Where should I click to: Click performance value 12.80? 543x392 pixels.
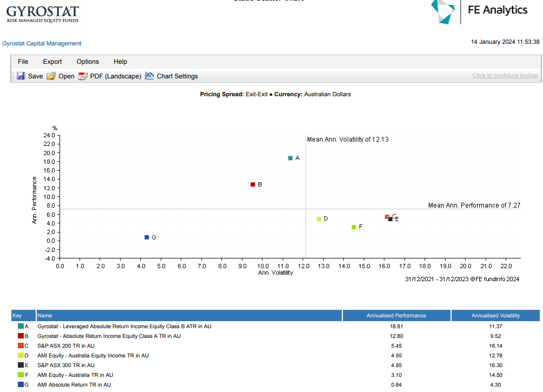396,336
